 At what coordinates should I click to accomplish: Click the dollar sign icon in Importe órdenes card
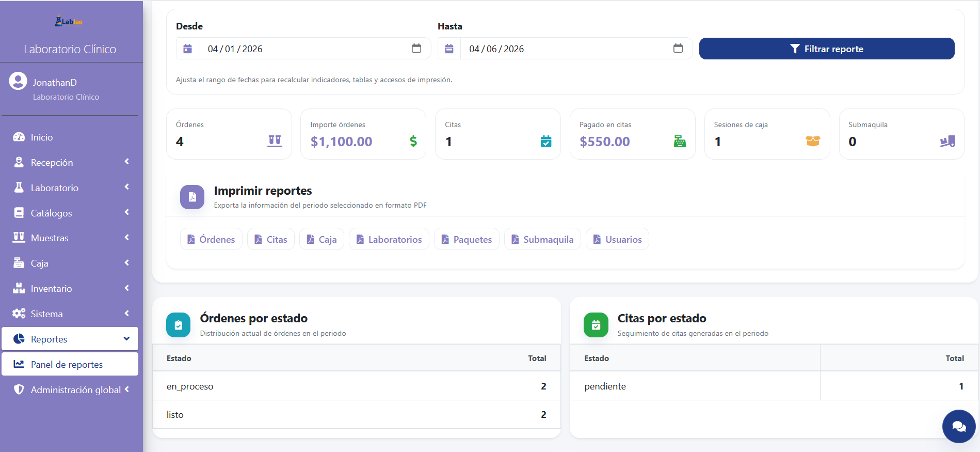(413, 141)
